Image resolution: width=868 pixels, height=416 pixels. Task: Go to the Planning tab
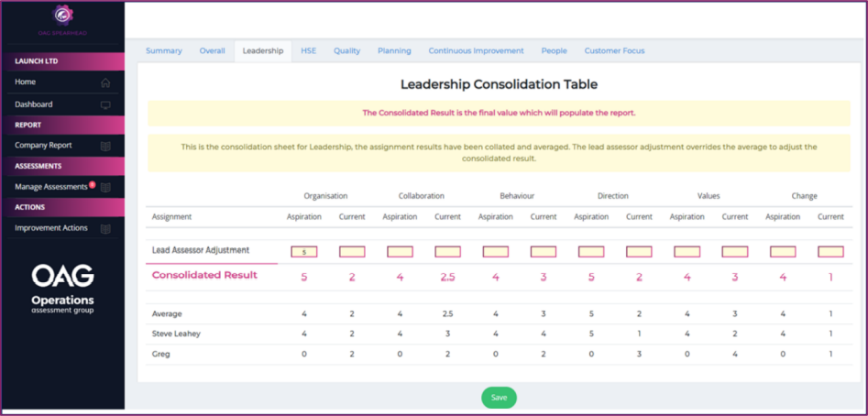coord(394,51)
